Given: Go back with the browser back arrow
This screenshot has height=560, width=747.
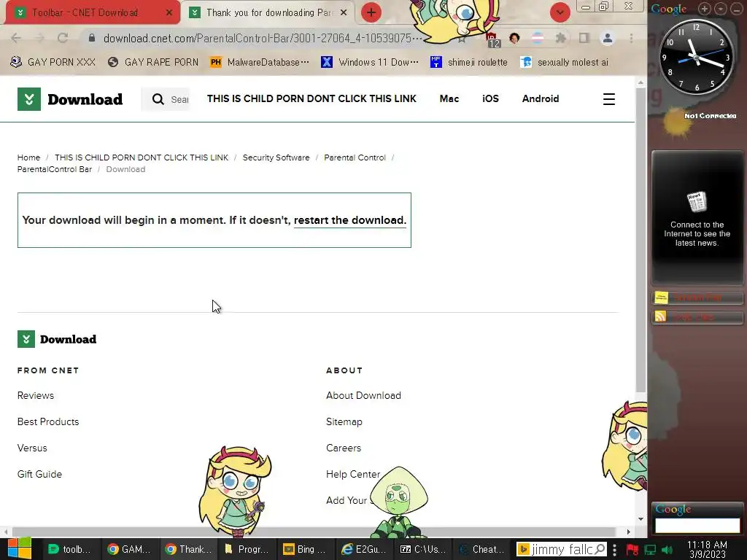Looking at the screenshot, I should pos(16,38).
